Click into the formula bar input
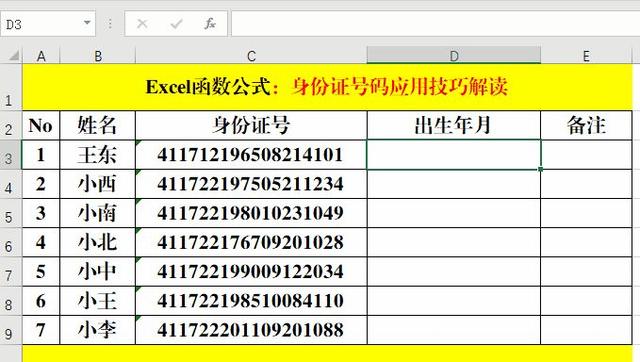The image size is (640, 362). tap(435, 24)
